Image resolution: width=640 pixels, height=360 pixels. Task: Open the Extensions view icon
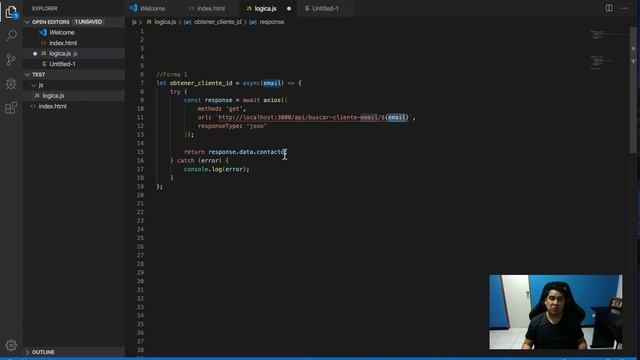point(11,108)
